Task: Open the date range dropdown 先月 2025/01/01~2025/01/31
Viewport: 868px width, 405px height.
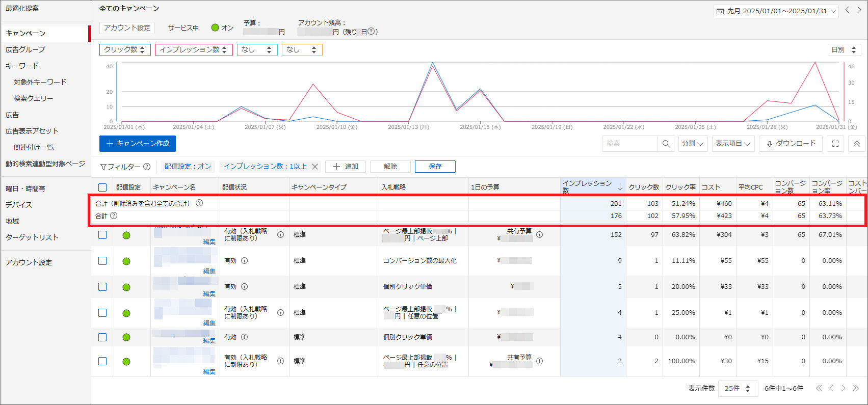Action: coord(776,11)
